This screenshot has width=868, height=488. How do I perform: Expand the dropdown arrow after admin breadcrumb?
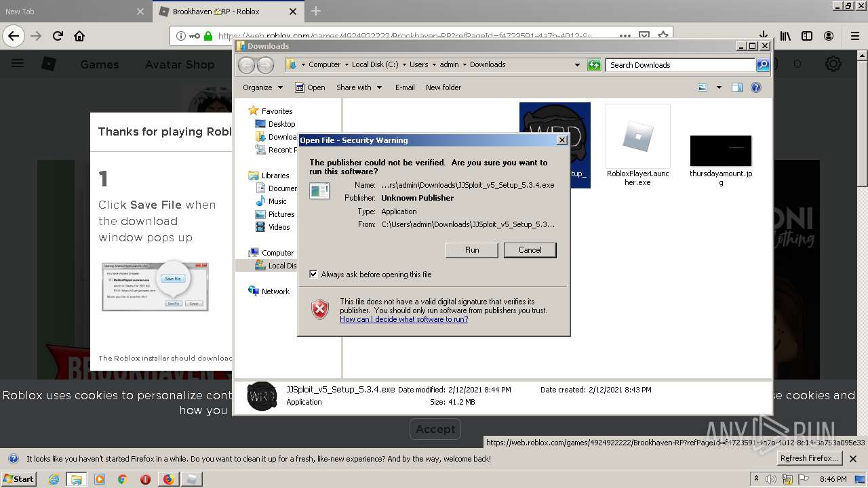pyautogui.click(x=465, y=64)
